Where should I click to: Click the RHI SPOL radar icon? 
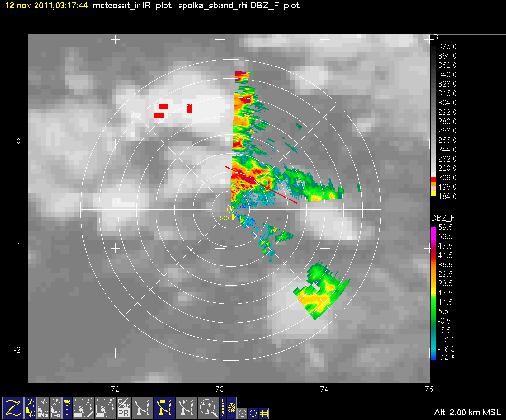coord(164,408)
